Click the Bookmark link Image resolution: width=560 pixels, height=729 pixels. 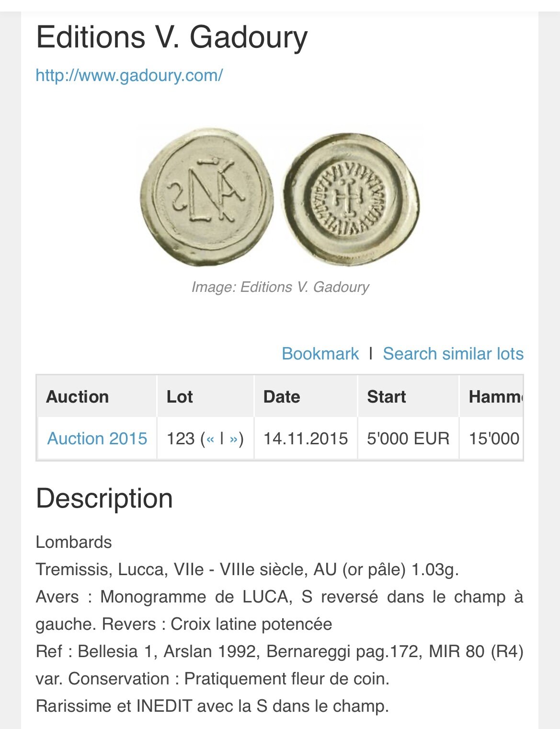point(320,354)
